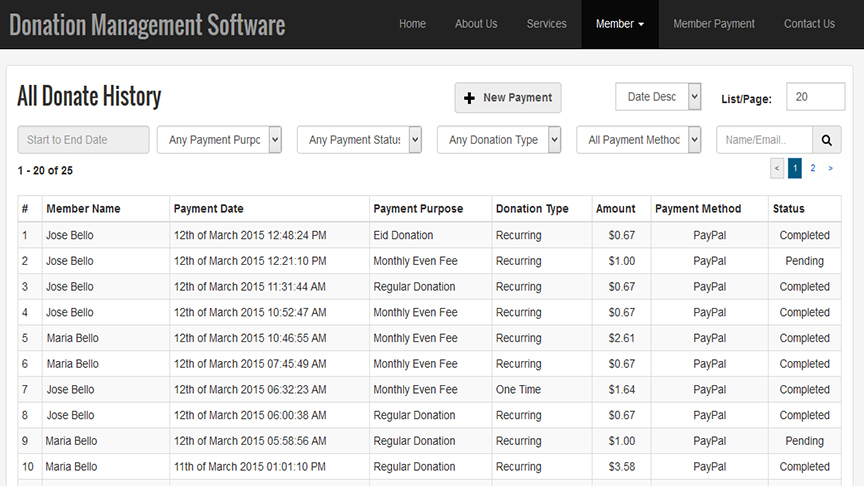Open the About Us page

[x=476, y=24]
